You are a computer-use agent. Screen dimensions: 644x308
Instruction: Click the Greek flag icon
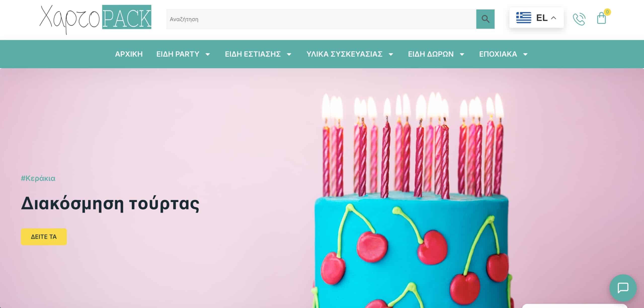524,18
